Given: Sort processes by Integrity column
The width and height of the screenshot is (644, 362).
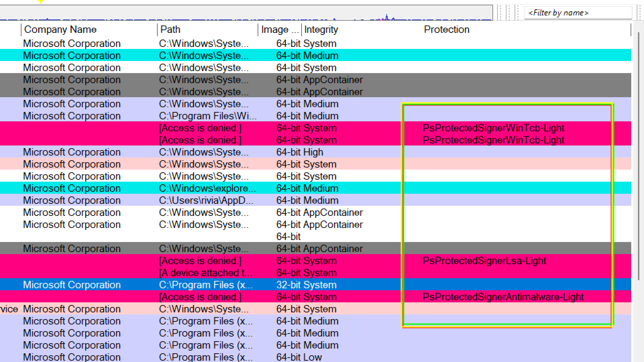Looking at the screenshot, I should click(321, 29).
